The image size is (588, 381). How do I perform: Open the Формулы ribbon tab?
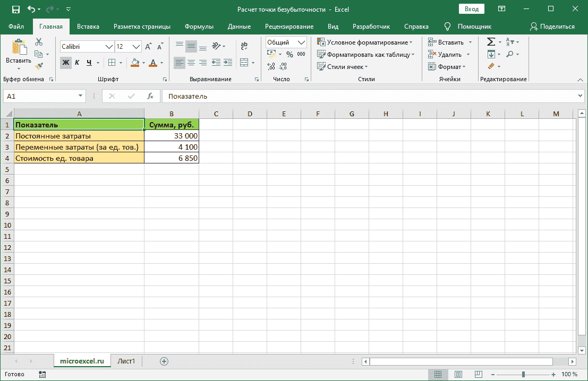click(x=199, y=27)
